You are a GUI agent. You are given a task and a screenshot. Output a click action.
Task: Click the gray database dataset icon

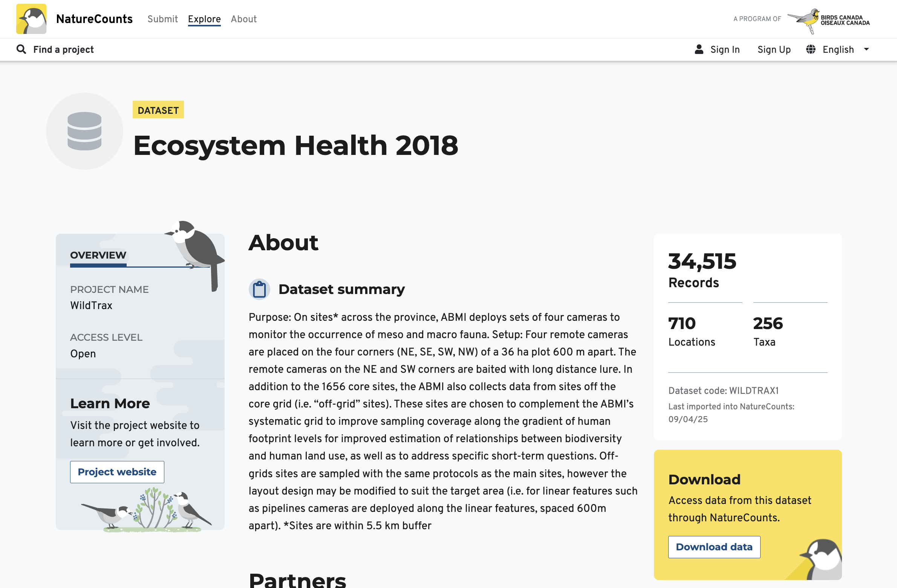84,131
